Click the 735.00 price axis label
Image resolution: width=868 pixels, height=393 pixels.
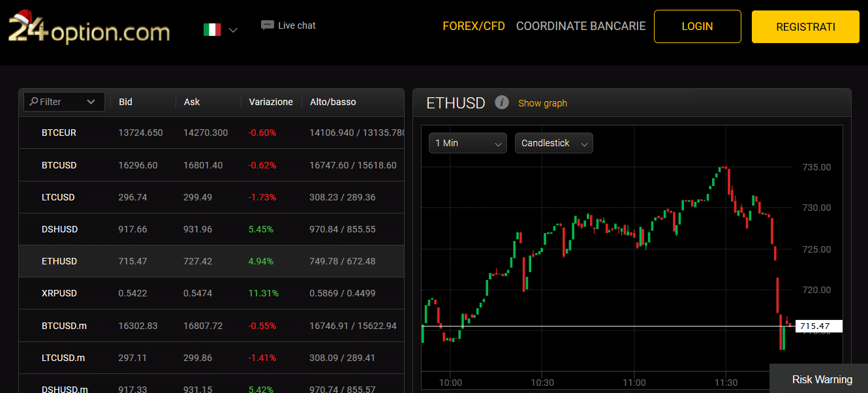(816, 167)
